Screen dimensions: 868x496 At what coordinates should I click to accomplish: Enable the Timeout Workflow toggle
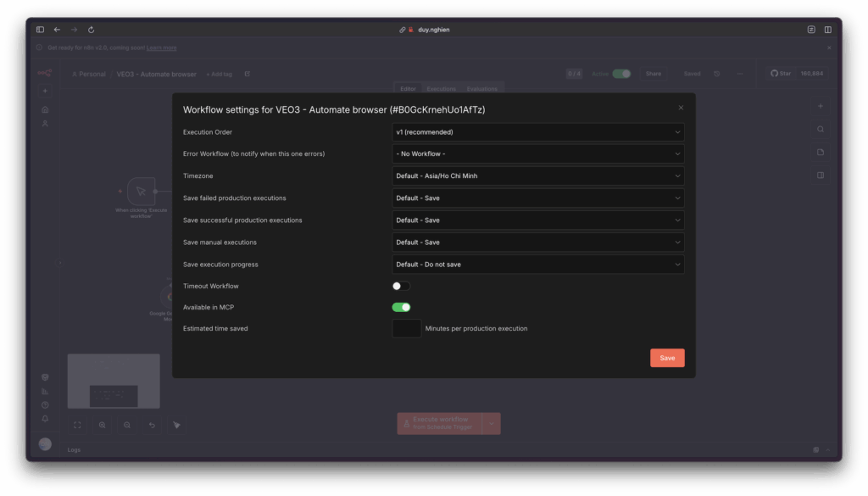coord(401,287)
